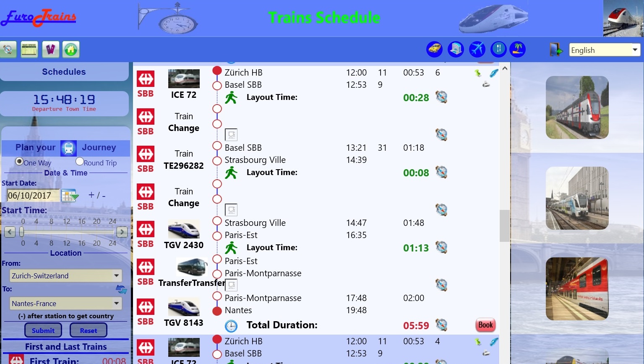Go to the green Home icon
This screenshot has width=644, height=364.
tap(71, 50)
